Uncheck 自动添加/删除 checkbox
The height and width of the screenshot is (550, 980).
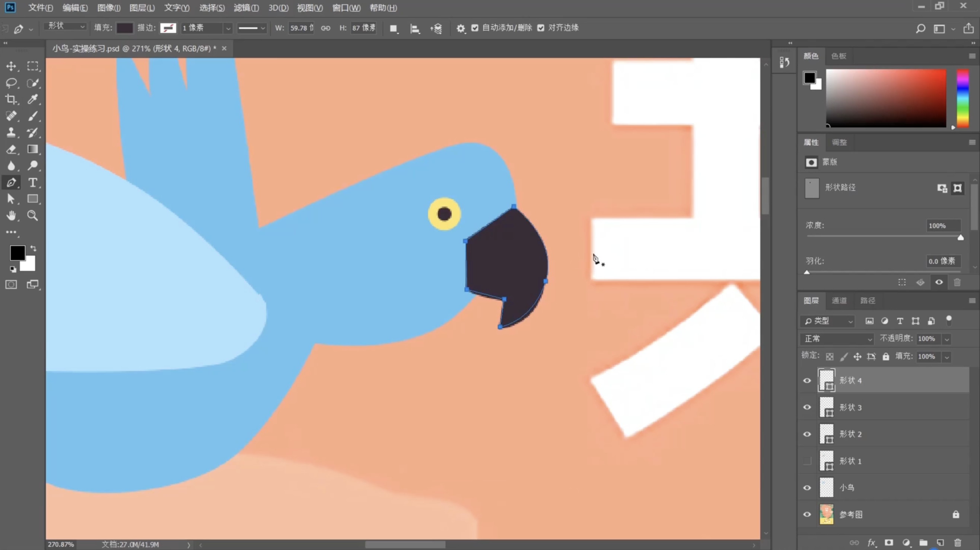(475, 28)
